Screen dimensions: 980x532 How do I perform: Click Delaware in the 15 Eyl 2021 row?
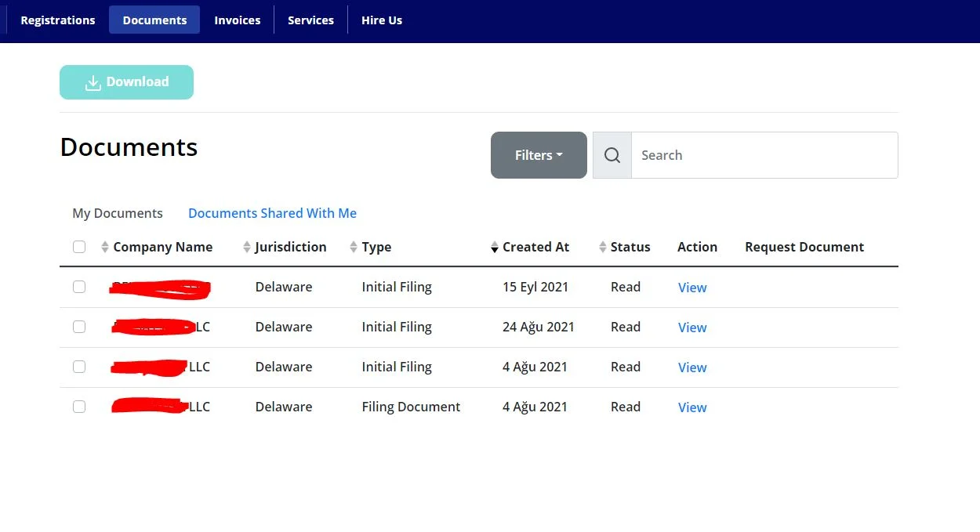tap(284, 287)
